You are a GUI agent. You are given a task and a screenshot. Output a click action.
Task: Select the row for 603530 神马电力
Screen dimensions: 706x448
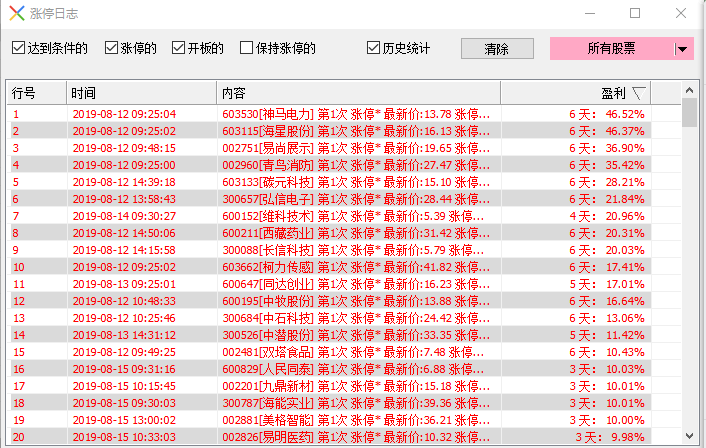pos(340,114)
